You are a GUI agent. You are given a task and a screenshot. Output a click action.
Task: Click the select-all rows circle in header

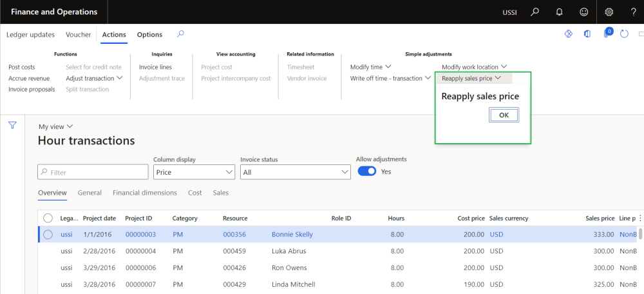pyautogui.click(x=48, y=219)
